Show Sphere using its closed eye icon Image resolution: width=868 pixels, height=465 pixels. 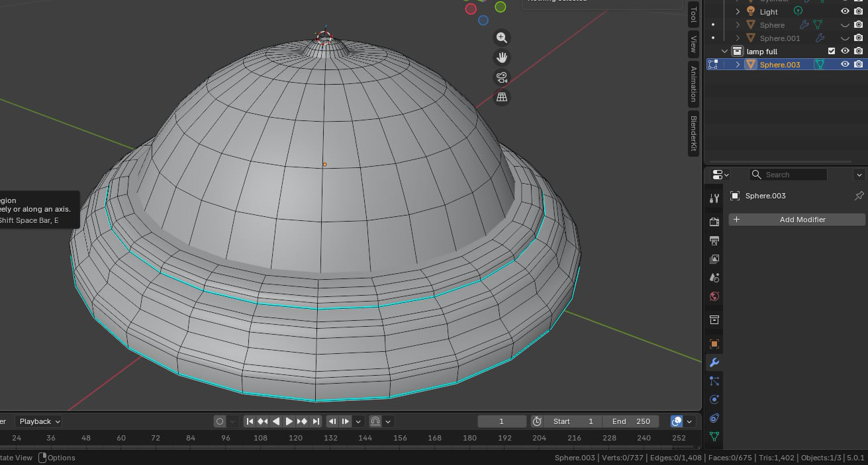845,24
